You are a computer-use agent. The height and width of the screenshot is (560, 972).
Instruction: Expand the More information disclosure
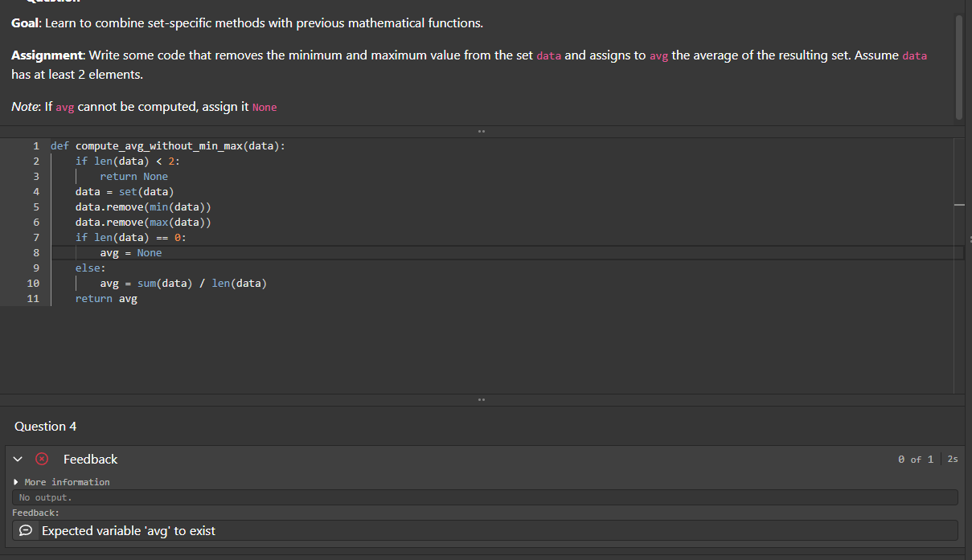tap(61, 482)
